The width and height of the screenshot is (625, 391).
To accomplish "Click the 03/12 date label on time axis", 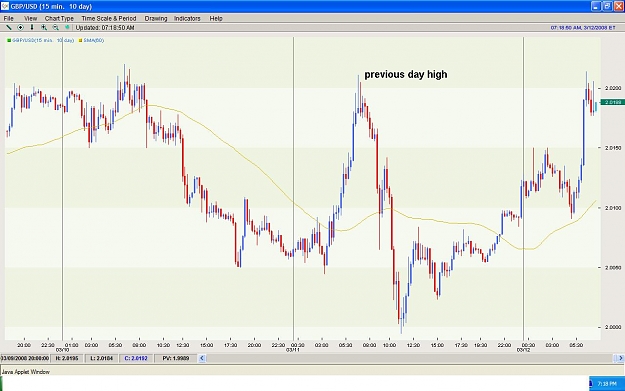I will pos(523,350).
